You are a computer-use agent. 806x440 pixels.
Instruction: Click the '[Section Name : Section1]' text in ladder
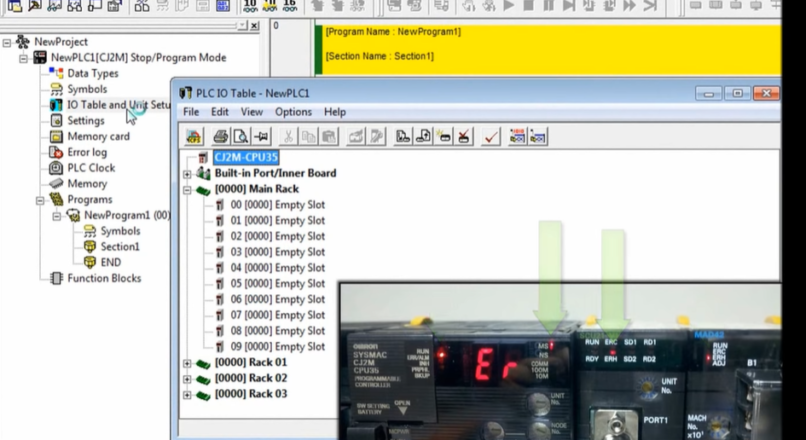pos(379,56)
